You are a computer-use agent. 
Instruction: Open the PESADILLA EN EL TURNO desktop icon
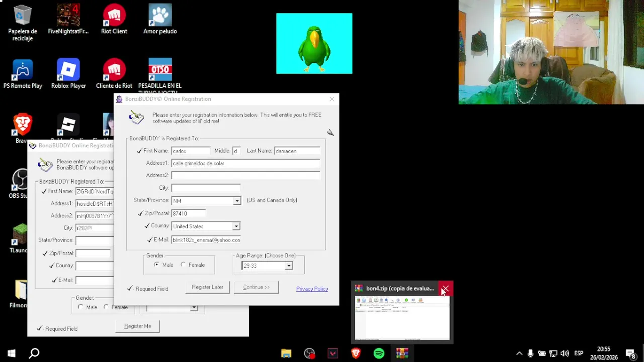pyautogui.click(x=160, y=75)
